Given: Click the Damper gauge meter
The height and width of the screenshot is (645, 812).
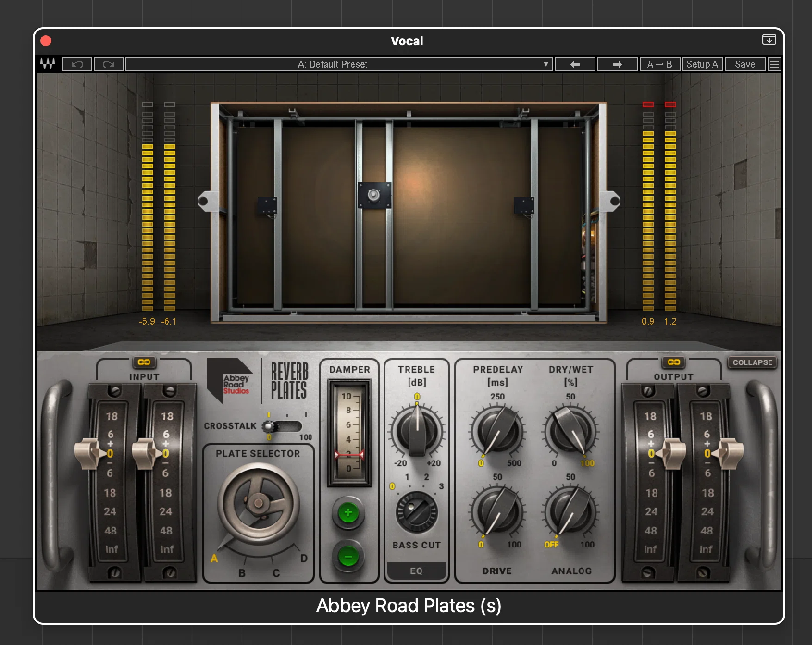Looking at the screenshot, I should [x=349, y=433].
